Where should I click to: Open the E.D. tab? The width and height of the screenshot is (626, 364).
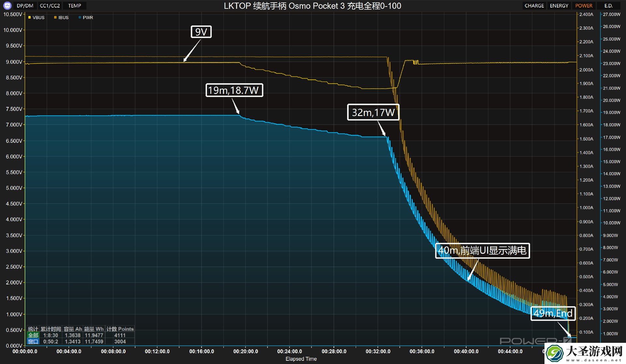(608, 6)
